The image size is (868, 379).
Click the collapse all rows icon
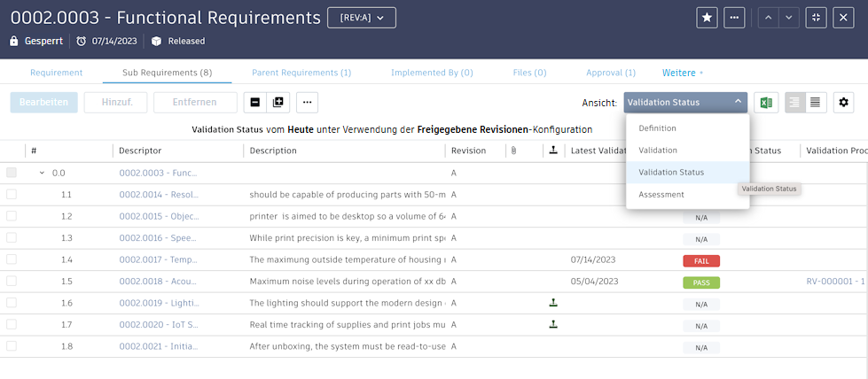pos(255,103)
